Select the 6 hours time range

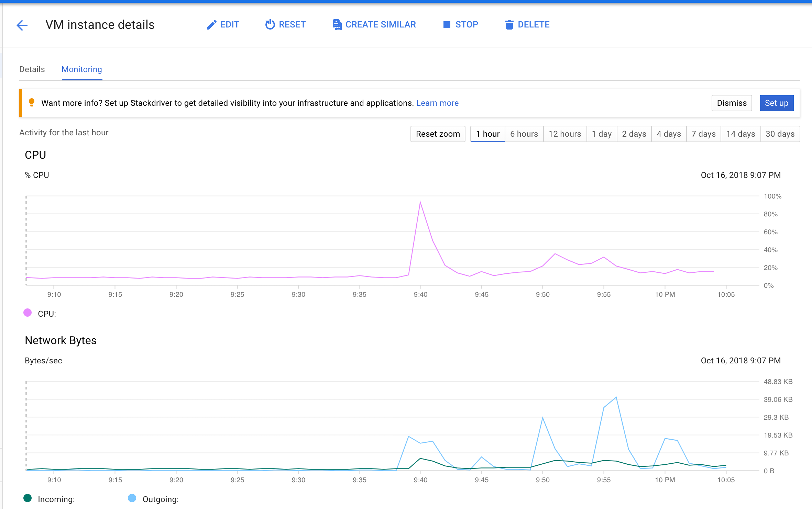(524, 134)
